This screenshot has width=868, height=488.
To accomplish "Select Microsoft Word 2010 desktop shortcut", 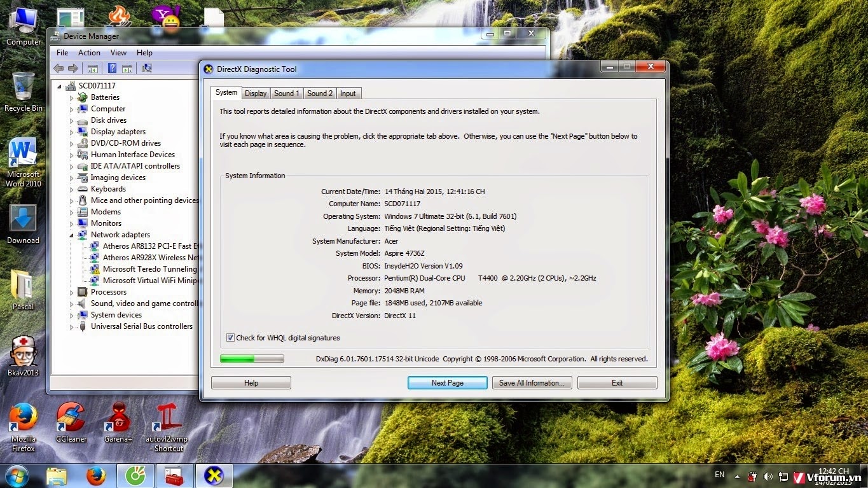I will pyautogui.click(x=24, y=163).
